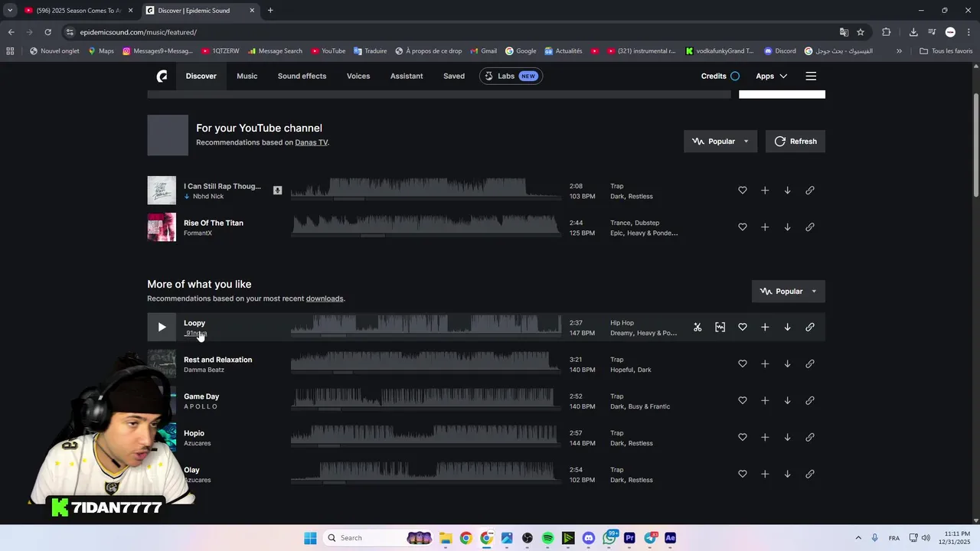Add Olay to a playlist

pos(765,474)
